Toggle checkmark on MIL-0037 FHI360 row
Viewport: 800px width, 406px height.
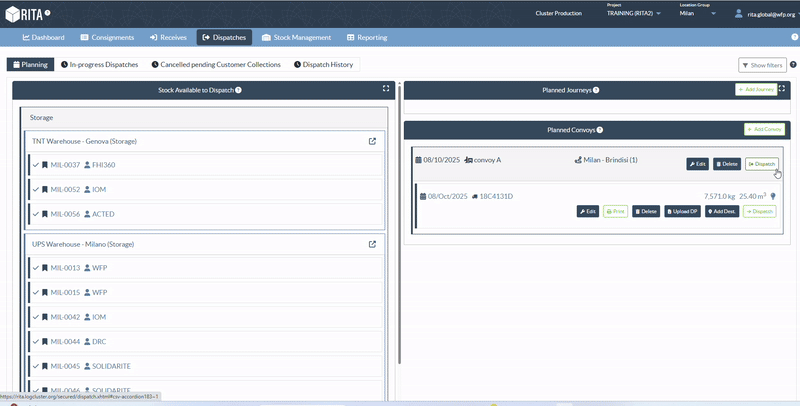36,165
